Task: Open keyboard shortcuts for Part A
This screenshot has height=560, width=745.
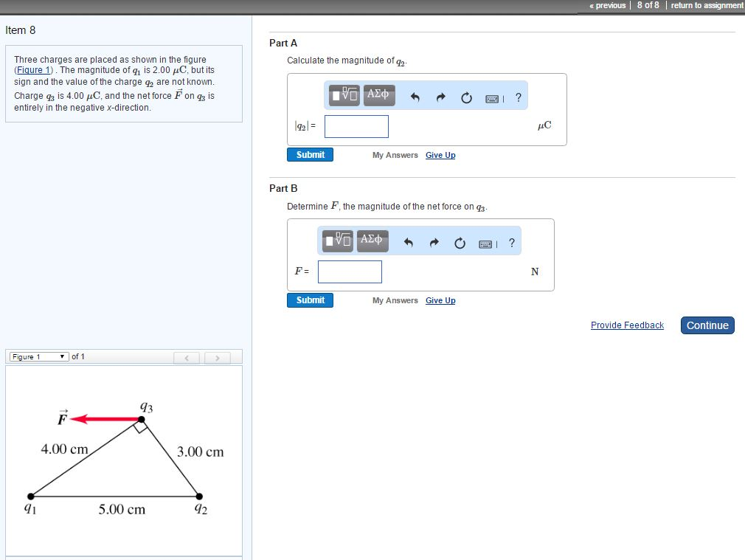Action: [491, 97]
